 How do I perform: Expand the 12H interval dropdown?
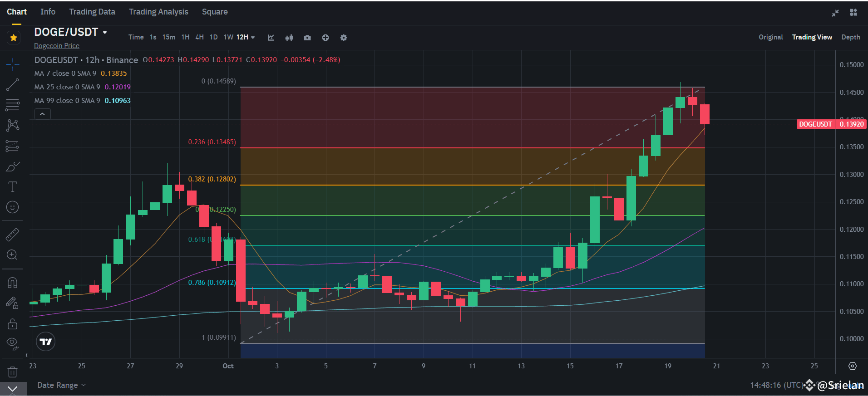pos(246,37)
